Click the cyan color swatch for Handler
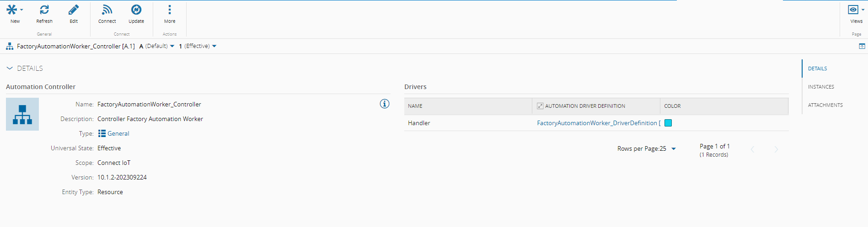Screen dimensions: 868x227 [668, 123]
